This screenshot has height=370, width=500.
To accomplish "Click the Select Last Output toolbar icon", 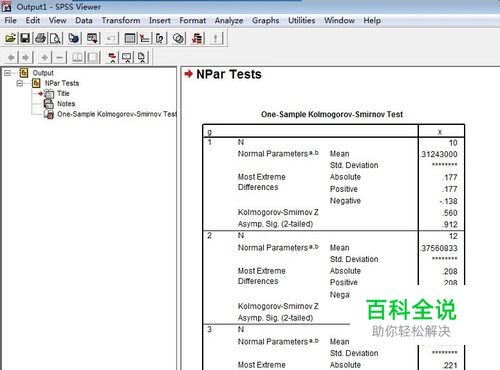I will (x=197, y=38).
